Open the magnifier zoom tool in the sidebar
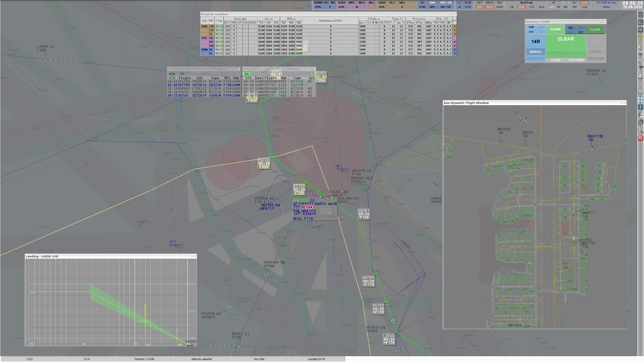 pyautogui.click(x=640, y=130)
